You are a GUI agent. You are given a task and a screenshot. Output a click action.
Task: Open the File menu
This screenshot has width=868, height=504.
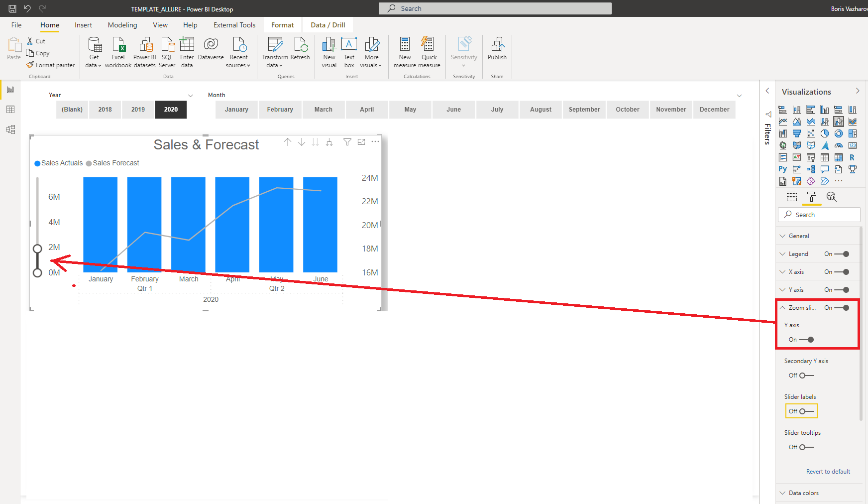16,25
